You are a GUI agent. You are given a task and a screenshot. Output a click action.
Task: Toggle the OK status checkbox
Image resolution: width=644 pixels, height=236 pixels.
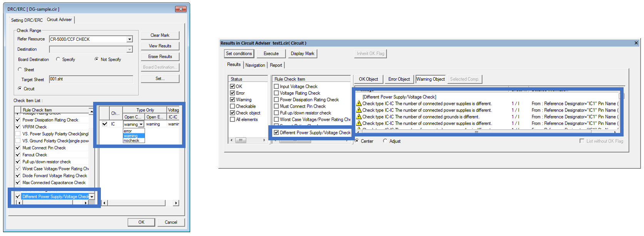pyautogui.click(x=233, y=86)
